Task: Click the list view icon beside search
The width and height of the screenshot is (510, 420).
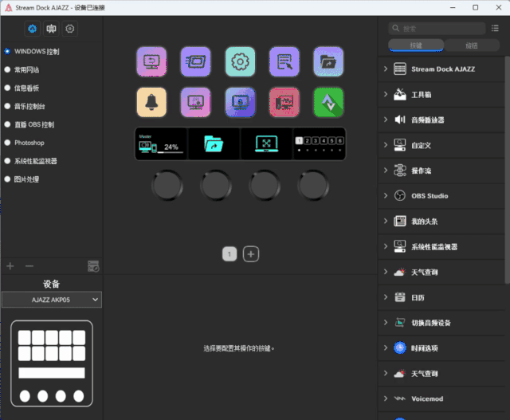Action: pos(495,29)
